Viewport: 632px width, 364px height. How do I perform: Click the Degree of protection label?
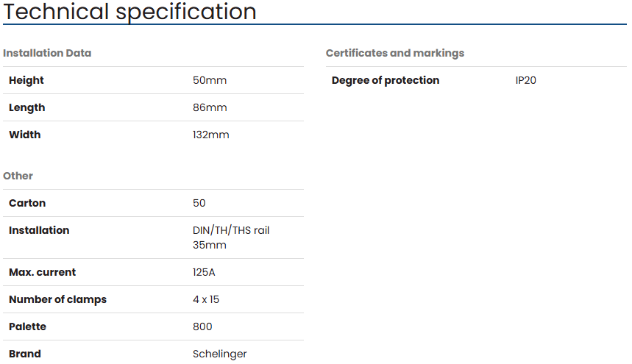pyautogui.click(x=386, y=81)
